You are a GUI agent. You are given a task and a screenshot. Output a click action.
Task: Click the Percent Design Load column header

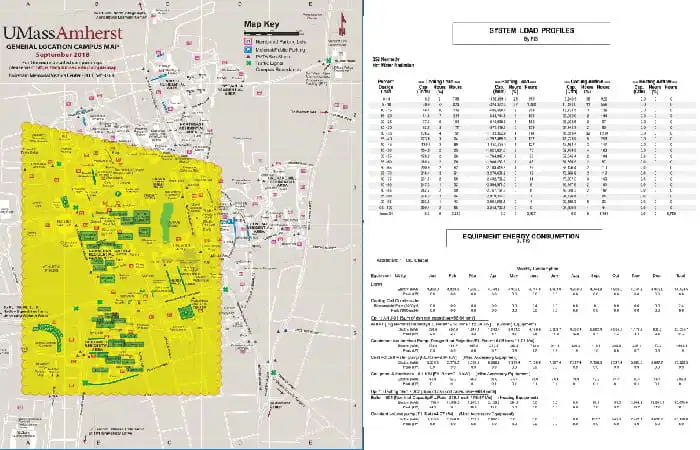pyautogui.click(x=386, y=87)
